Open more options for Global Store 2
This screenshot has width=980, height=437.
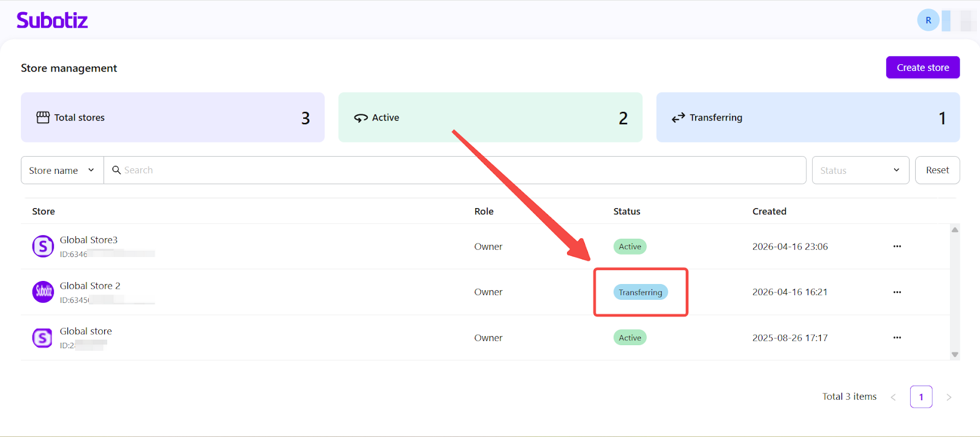[897, 293]
